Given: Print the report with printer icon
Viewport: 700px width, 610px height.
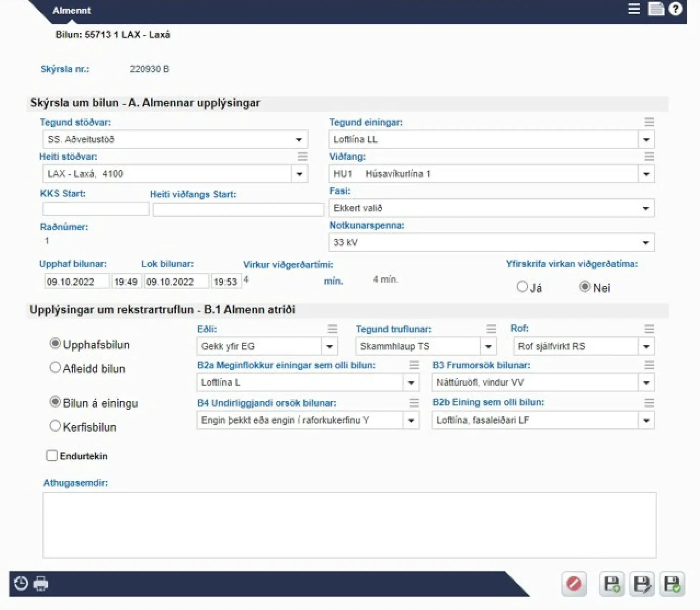Looking at the screenshot, I should [41, 583].
